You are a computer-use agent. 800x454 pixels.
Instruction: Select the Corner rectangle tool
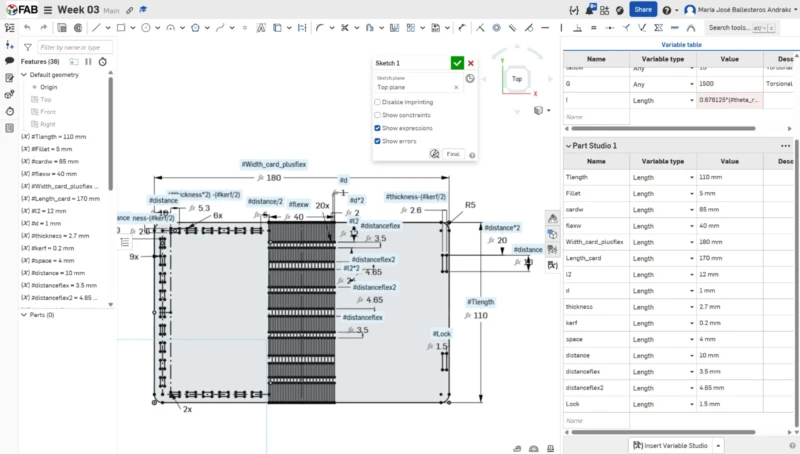(x=121, y=28)
